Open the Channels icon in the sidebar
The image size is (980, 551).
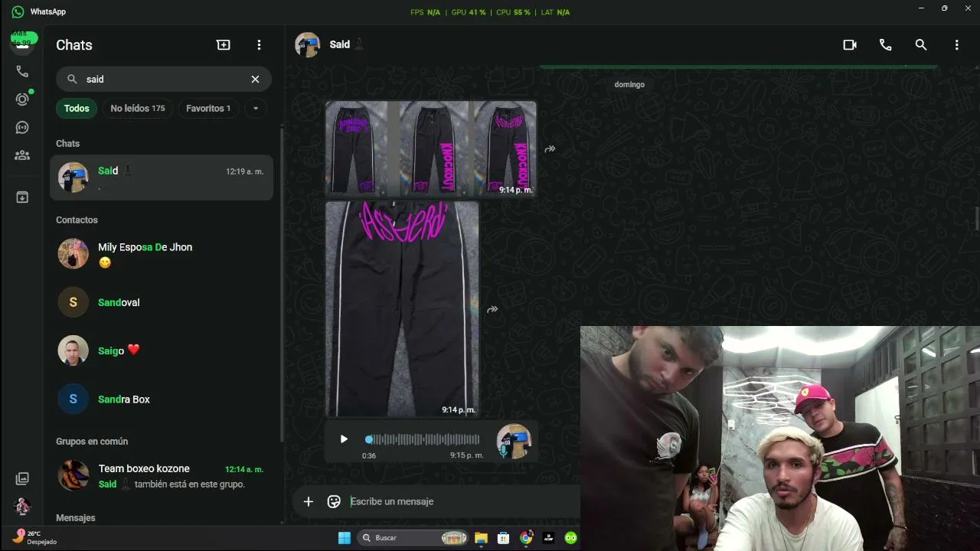coord(22,128)
